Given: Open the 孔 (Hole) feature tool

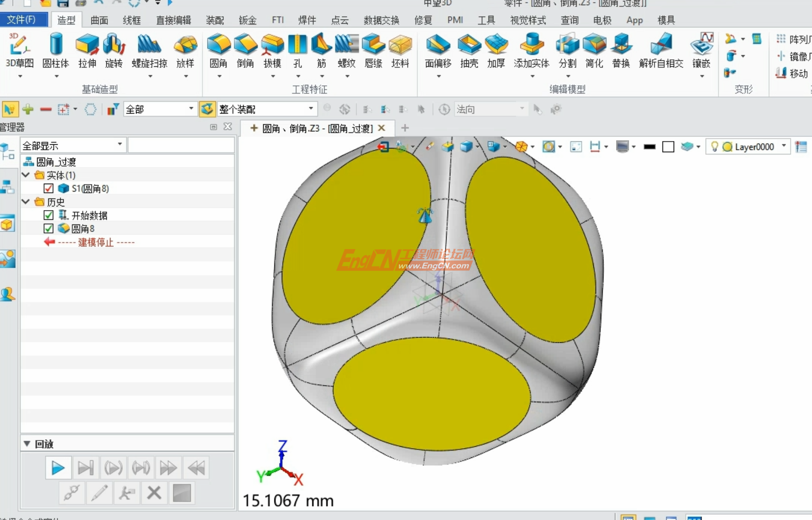Looking at the screenshot, I should pyautogui.click(x=298, y=51).
